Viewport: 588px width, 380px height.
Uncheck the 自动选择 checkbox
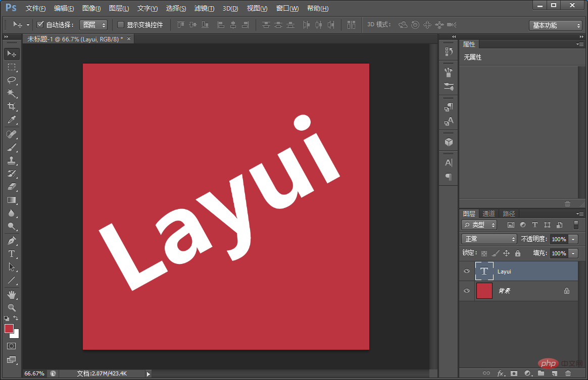coord(40,25)
